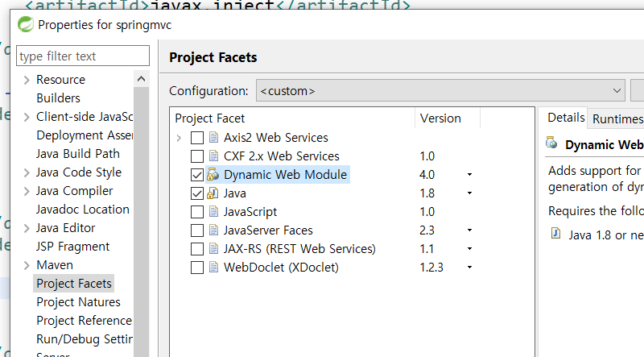This screenshot has width=644, height=357.
Task: Select Project Facets in tree
Action: pyautogui.click(x=74, y=284)
